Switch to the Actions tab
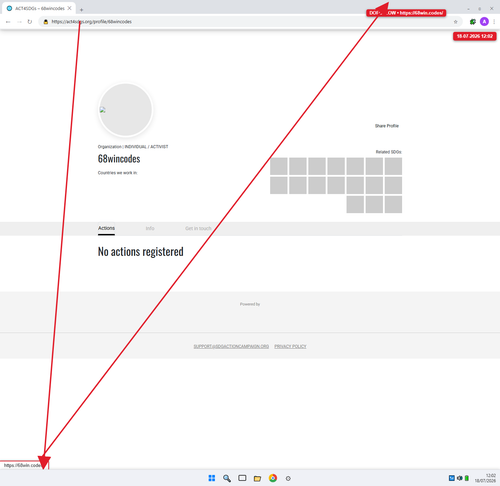This screenshot has width=500, height=486. (106, 228)
